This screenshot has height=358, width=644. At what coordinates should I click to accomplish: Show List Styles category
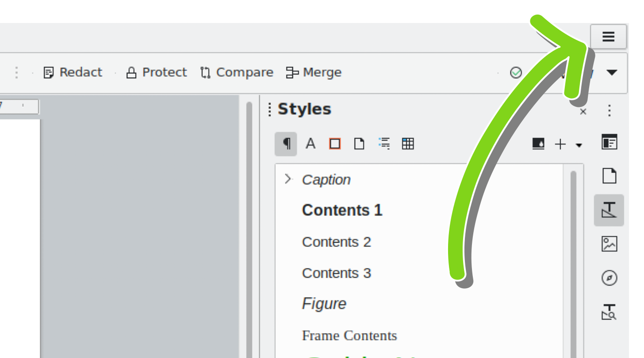tap(384, 144)
